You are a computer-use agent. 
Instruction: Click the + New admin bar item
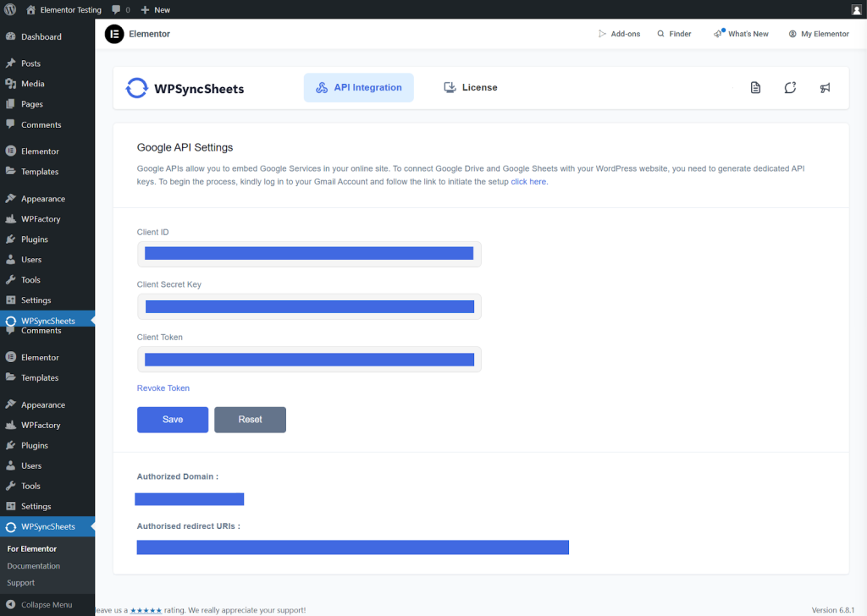pyautogui.click(x=156, y=9)
